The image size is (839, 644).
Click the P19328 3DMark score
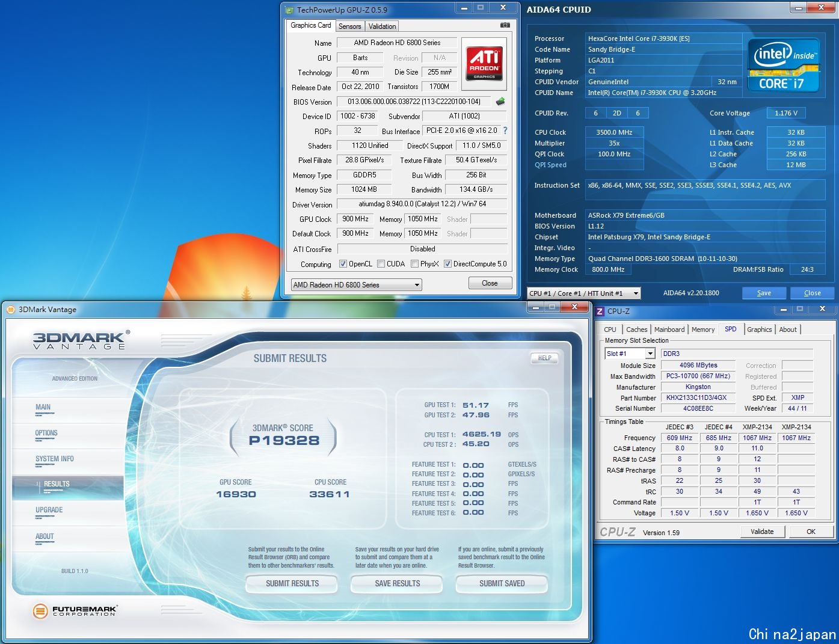[284, 440]
